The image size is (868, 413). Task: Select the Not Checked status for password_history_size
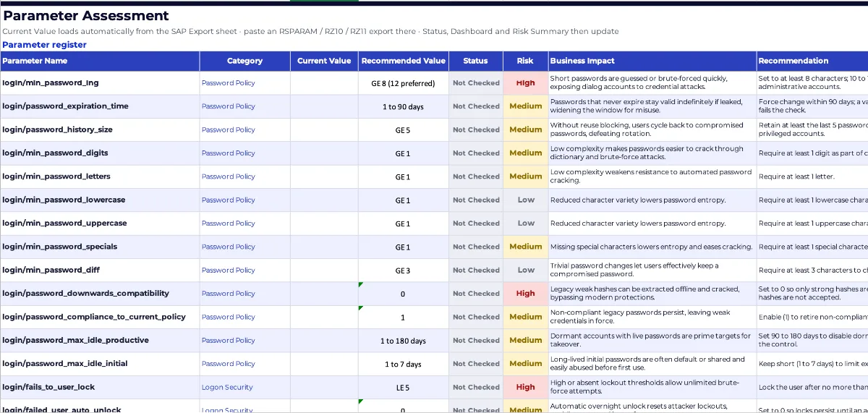476,129
